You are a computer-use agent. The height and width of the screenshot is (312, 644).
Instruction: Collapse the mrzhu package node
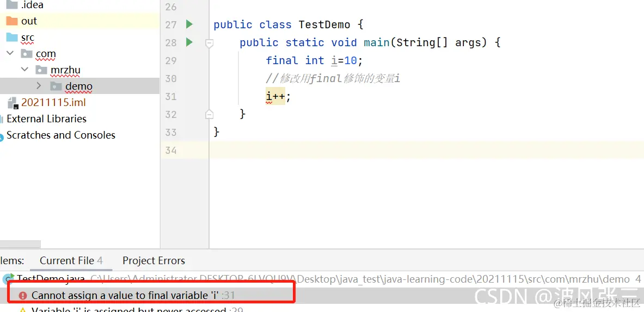click(x=25, y=70)
